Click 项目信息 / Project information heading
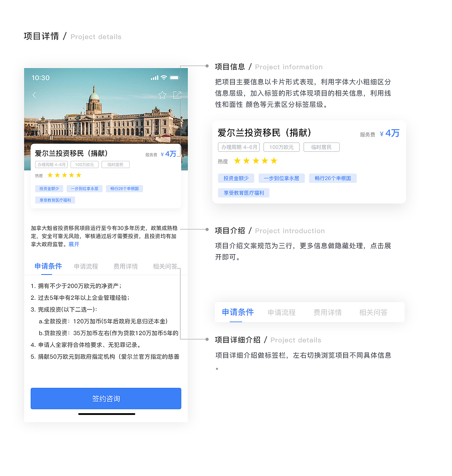The image size is (452, 476). click(x=269, y=67)
